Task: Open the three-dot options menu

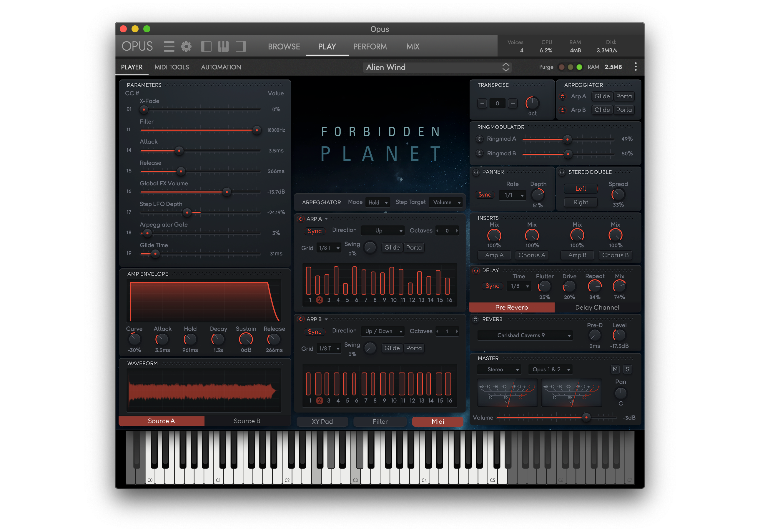Action: click(636, 67)
